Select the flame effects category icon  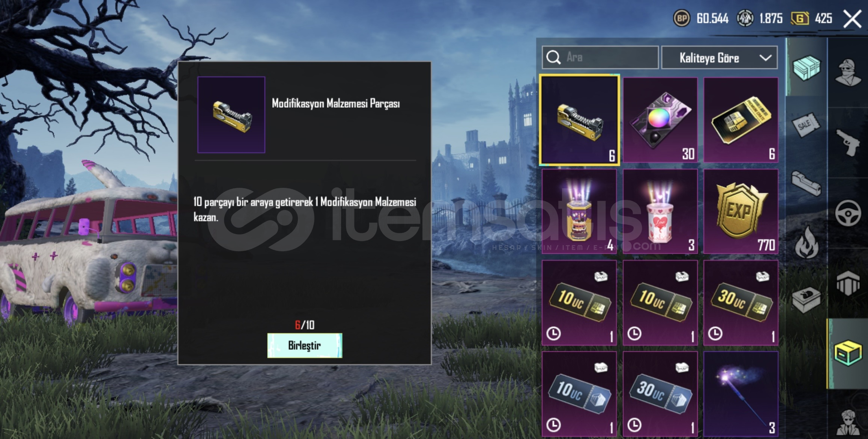[807, 242]
